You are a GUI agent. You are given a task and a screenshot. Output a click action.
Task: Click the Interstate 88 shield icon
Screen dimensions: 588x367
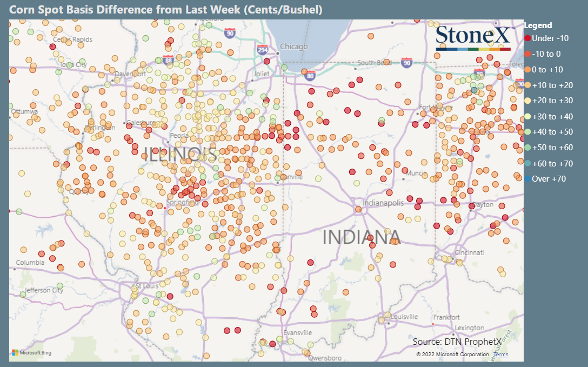point(169,59)
